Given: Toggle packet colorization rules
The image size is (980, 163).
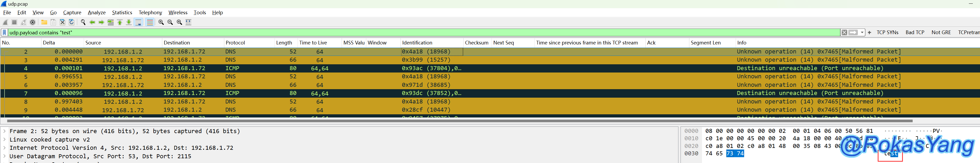Looking at the screenshot, I should coord(150,22).
